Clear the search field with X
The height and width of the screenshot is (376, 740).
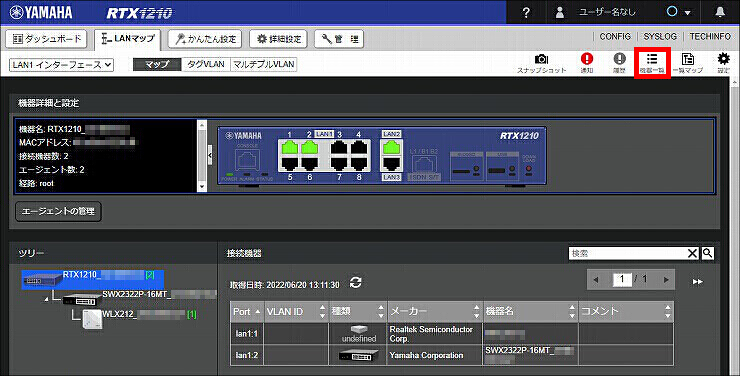point(692,253)
